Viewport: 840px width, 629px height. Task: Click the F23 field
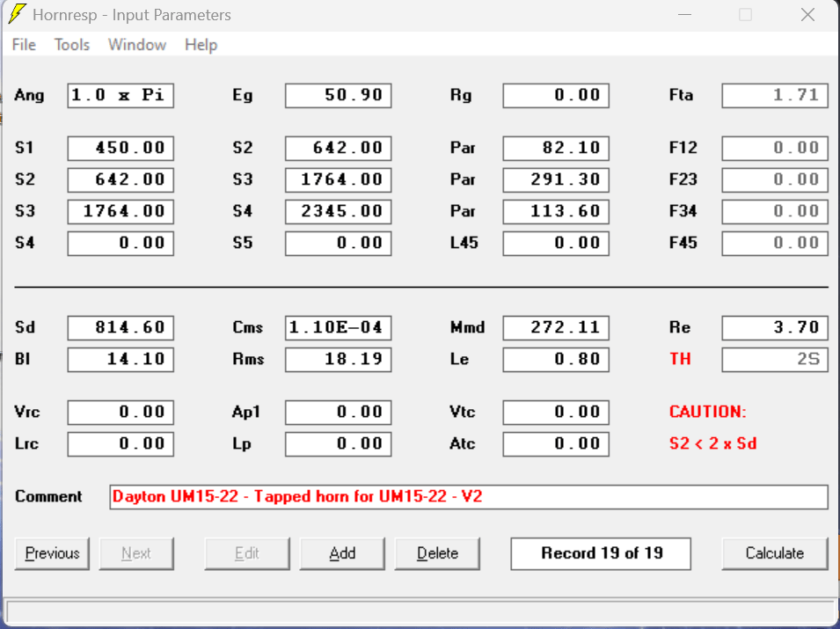775,179
